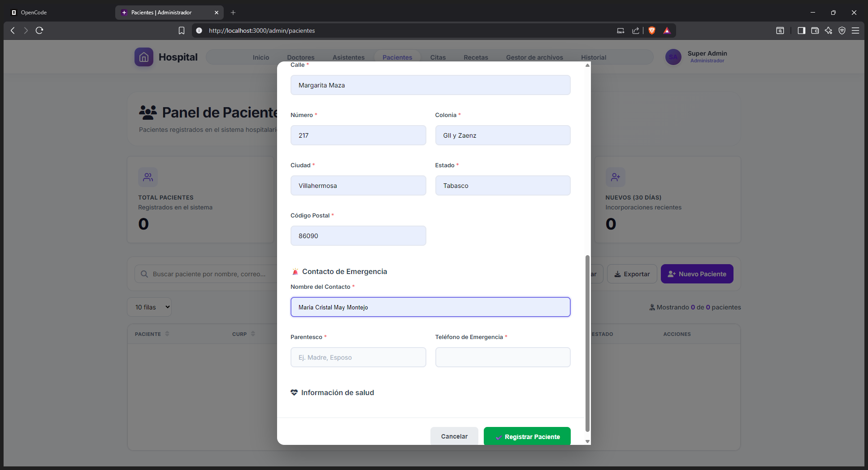Click the Exportar button

(632, 274)
